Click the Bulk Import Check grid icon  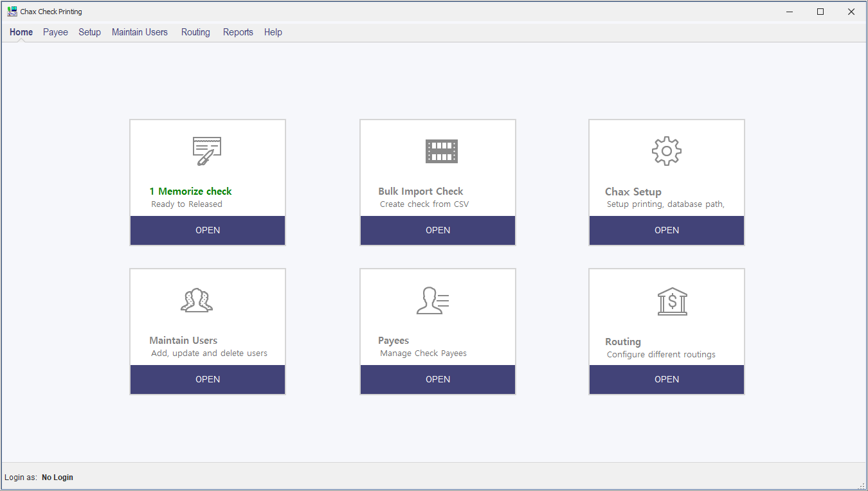[441, 151]
